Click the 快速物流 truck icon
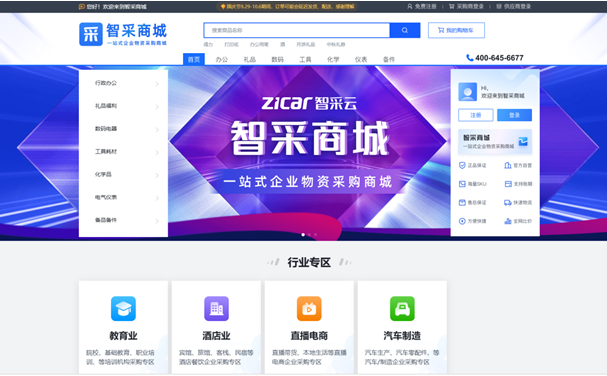Viewport: 607px width, 376px height. [508, 203]
